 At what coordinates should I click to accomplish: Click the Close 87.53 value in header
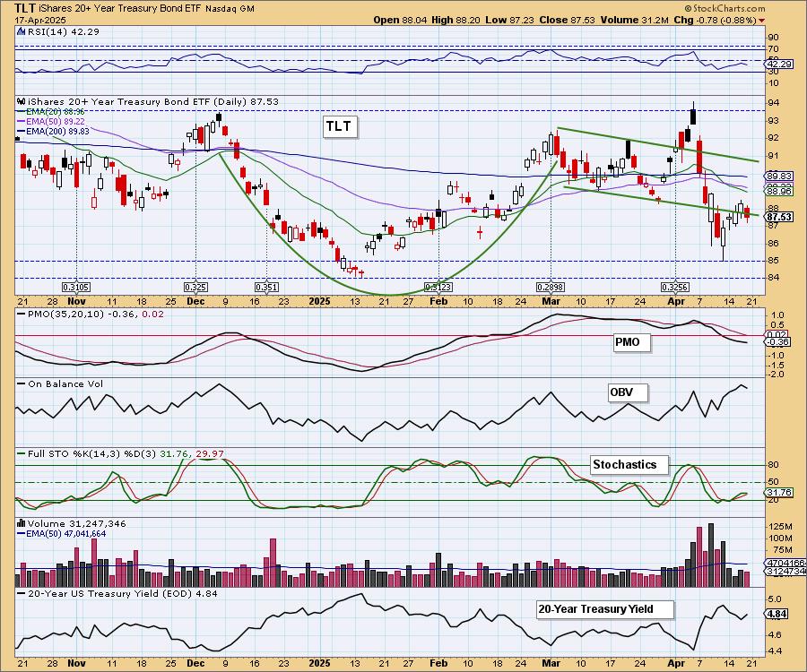pyautogui.click(x=568, y=20)
